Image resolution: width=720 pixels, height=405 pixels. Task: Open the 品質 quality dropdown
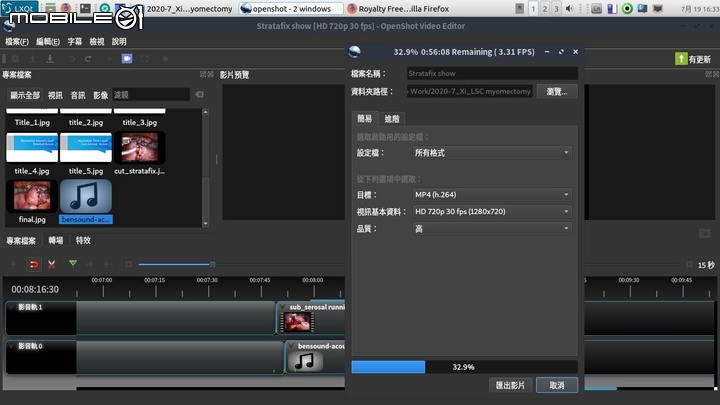tap(492, 228)
